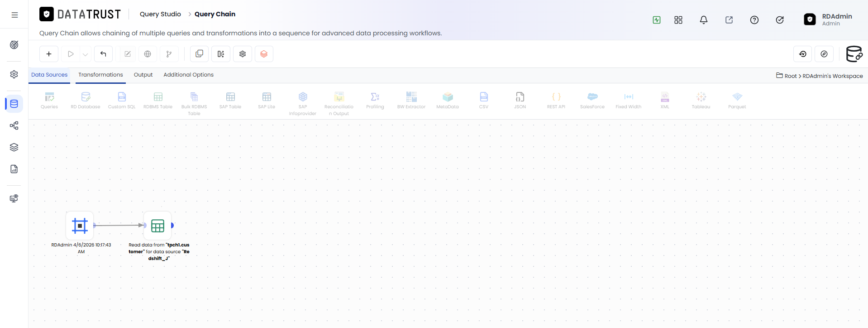
Task: Open the connected nodes icon in sidebar
Action: [x=14, y=125]
